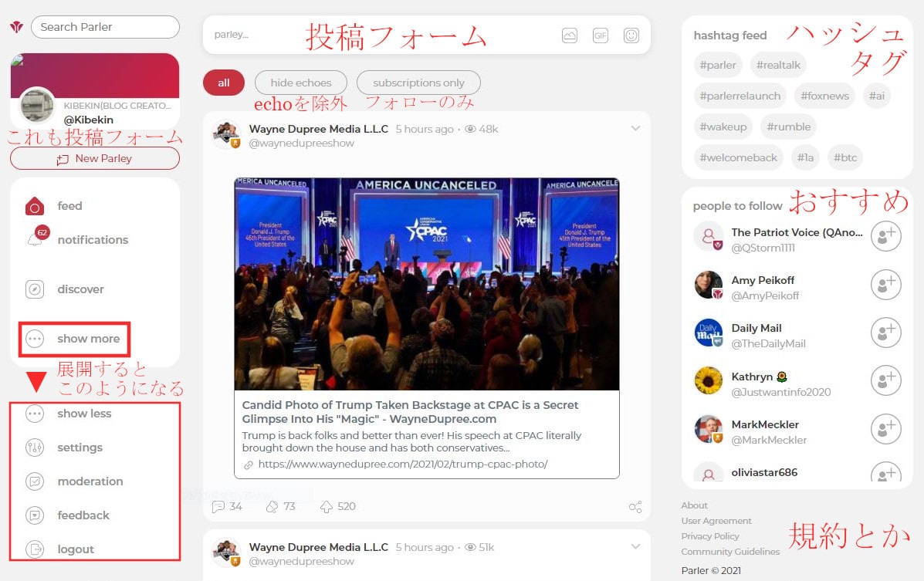Click the Parler logo icon
The image size is (924, 581).
click(x=16, y=26)
